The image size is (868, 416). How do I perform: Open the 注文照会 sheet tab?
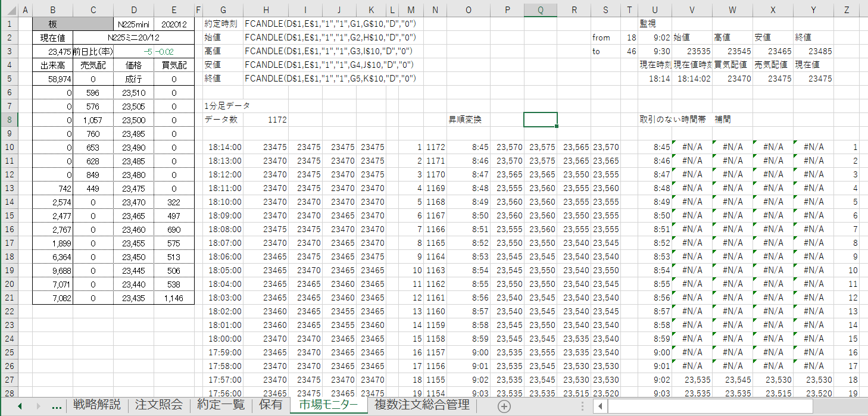click(159, 405)
